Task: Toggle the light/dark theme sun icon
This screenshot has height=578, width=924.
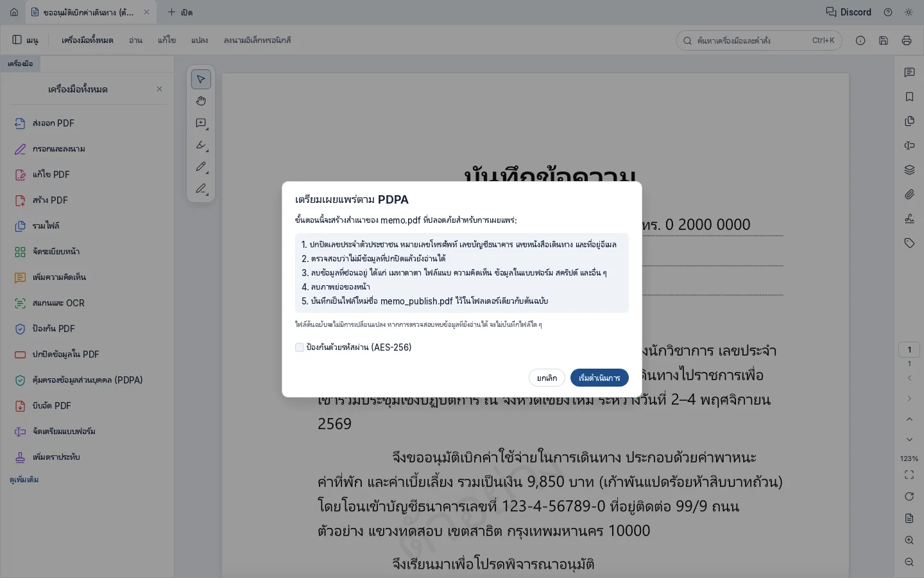Action: tap(909, 12)
